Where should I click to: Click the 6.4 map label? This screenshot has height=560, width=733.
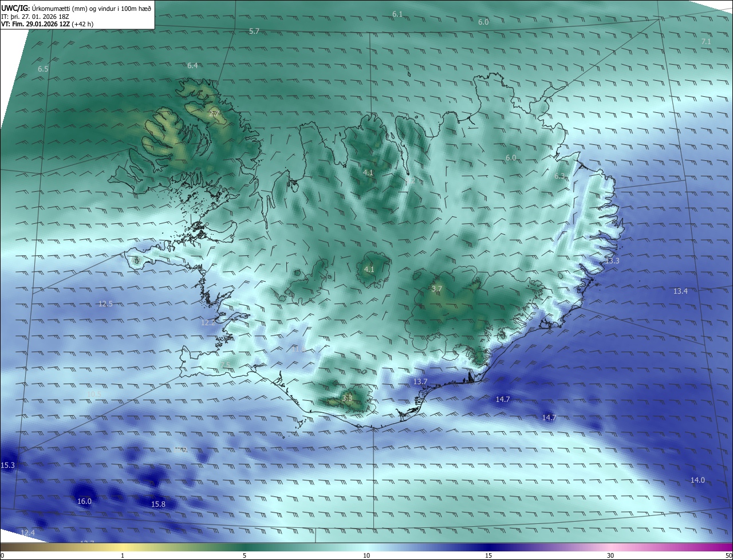192,65
